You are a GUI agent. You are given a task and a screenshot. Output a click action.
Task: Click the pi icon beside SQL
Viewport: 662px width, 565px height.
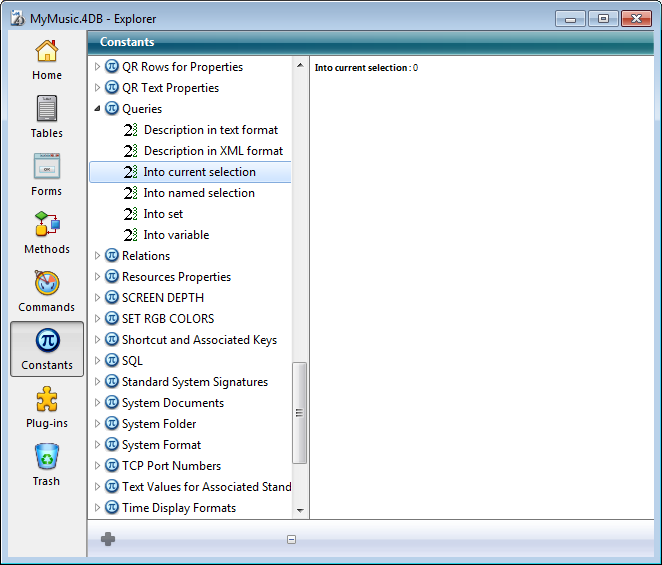click(111, 361)
